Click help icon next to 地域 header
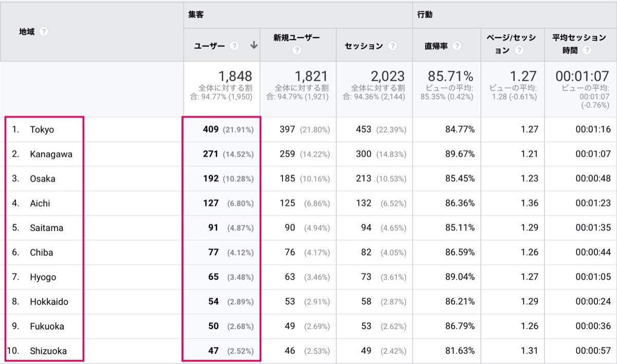This screenshot has width=617, height=364. [44, 32]
